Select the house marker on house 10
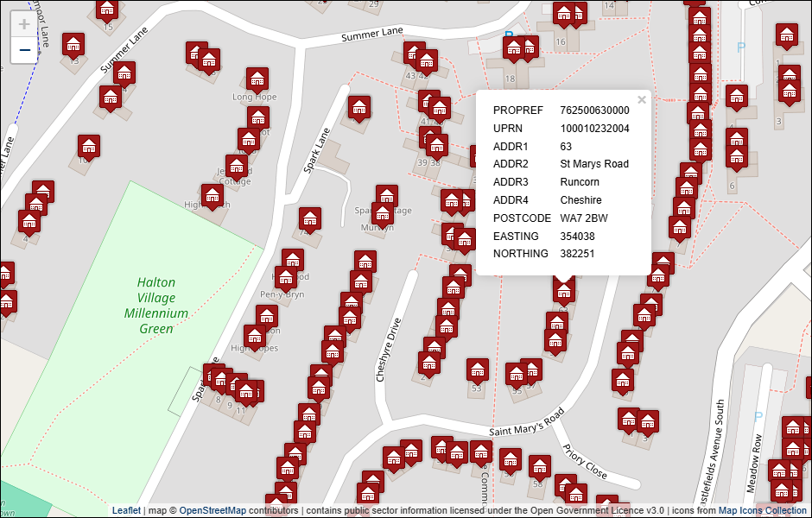Screen dimensions: 812x518 (x=89, y=148)
